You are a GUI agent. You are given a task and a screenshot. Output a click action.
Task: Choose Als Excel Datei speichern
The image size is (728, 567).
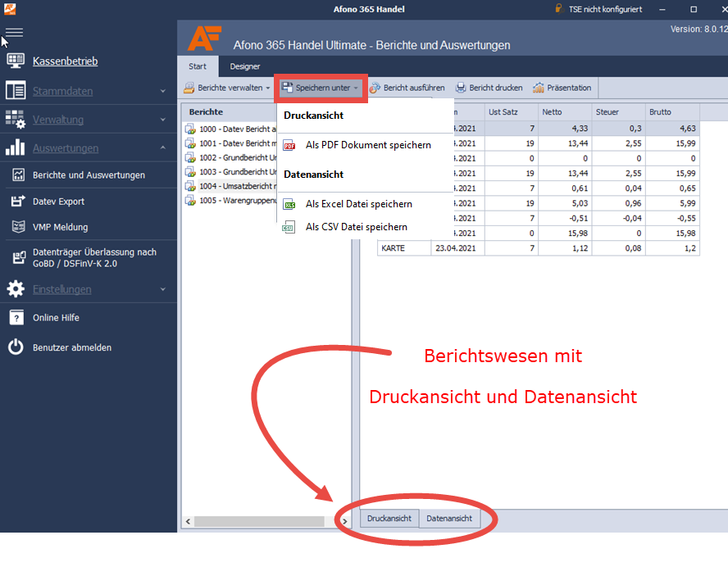click(x=359, y=204)
